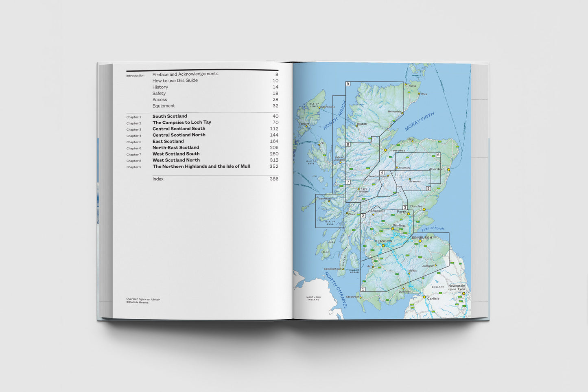This screenshot has height=392, width=588.
Task: Toggle the Aberdeen city marker
Action: click(448, 170)
